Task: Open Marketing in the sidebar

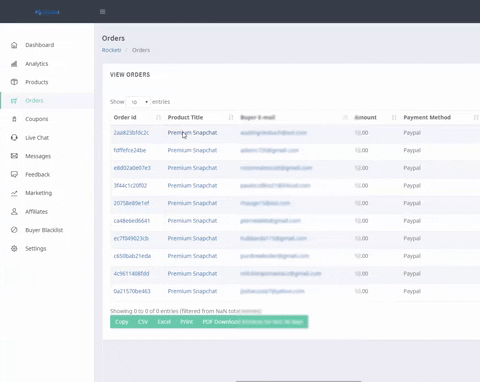Action: [x=39, y=193]
